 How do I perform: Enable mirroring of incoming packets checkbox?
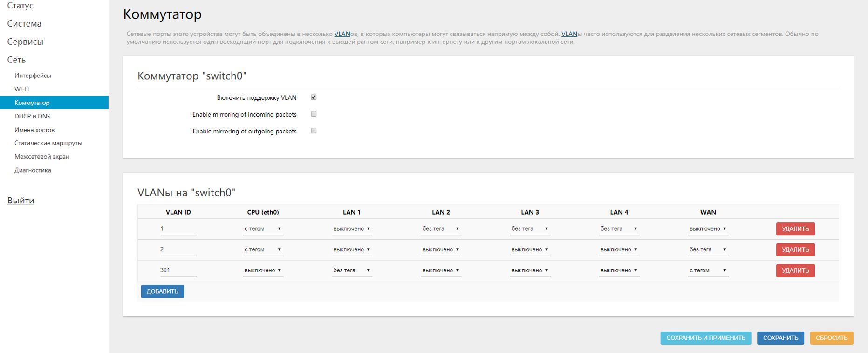[x=314, y=114]
